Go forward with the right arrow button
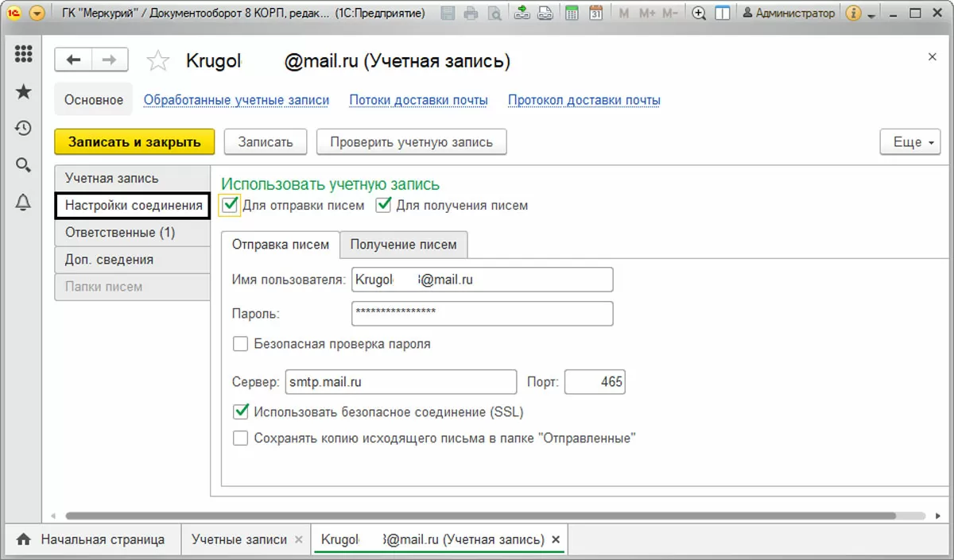The height and width of the screenshot is (560, 954). coord(111,60)
